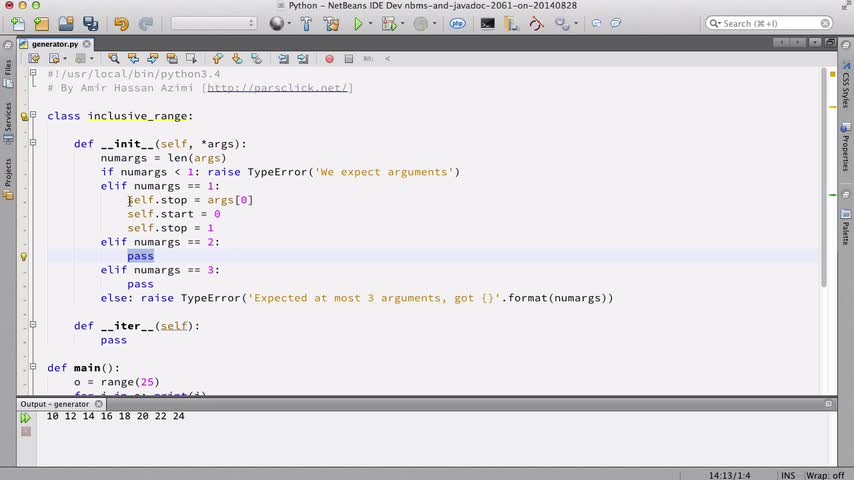Open the parsclick.net link in comment
This screenshot has height=480, width=854.
277,88
